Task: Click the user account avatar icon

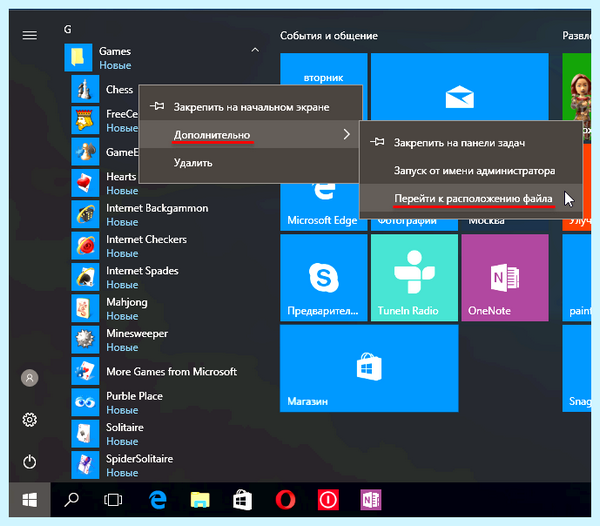Action: 29,378
